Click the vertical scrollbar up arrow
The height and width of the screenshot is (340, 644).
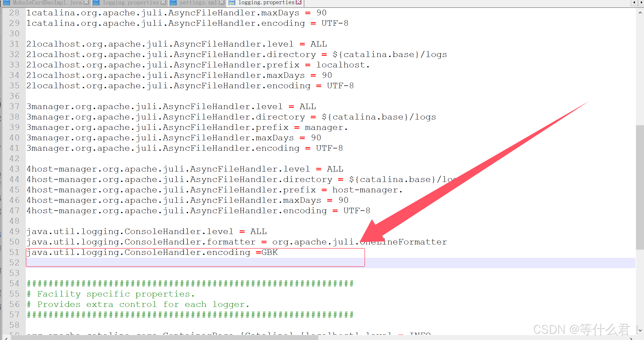coord(640,12)
